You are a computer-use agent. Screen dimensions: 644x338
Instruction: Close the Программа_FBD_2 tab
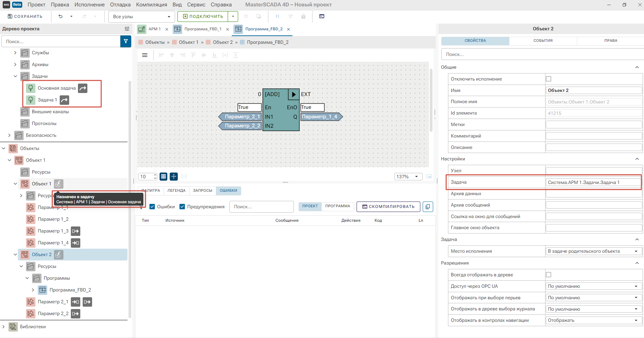pyautogui.click(x=288, y=29)
